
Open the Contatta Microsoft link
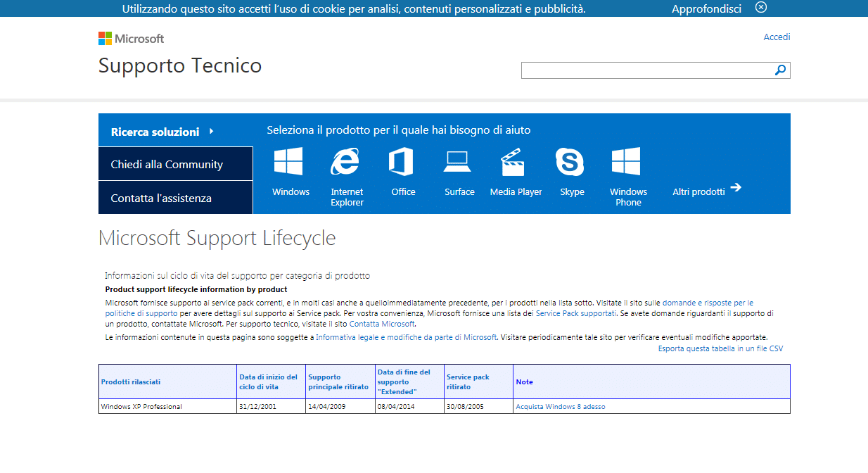[x=382, y=324]
